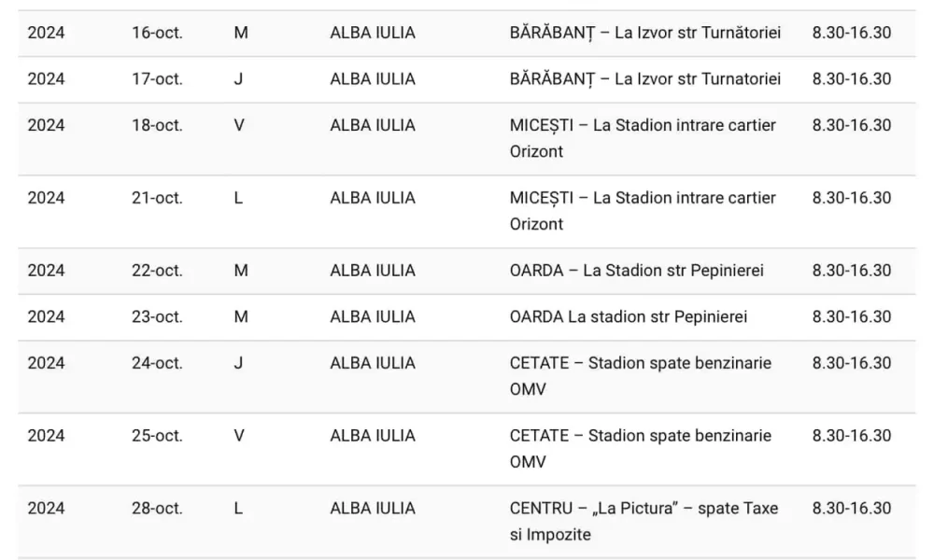The height and width of the screenshot is (560, 934).
Task: Select the 16-oct. date cell
Action: [x=157, y=33]
